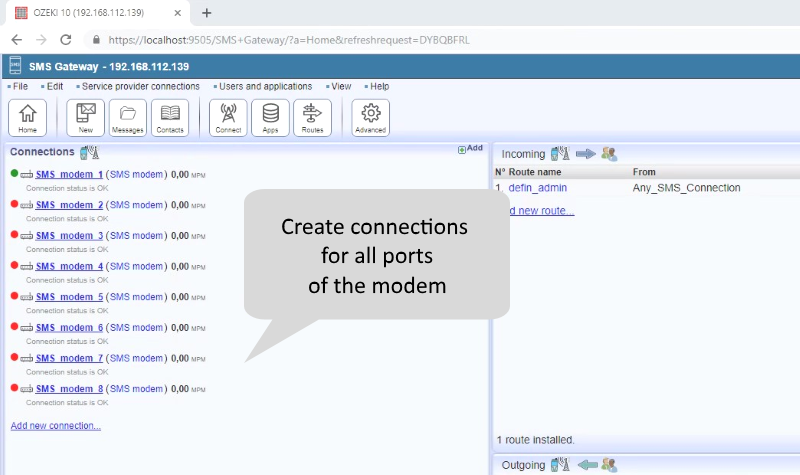Click the Connections antenna icon in panel header

tap(90, 152)
